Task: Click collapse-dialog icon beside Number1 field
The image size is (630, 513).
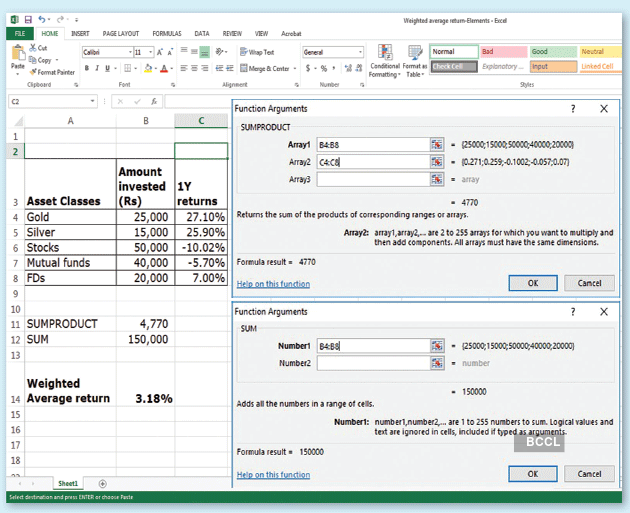Action: pos(436,346)
